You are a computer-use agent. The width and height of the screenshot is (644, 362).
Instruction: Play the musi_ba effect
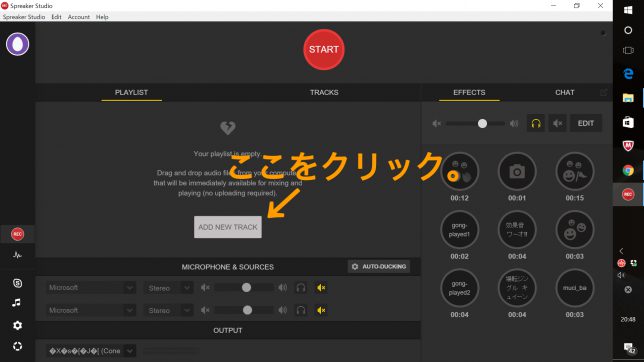pyautogui.click(x=574, y=288)
